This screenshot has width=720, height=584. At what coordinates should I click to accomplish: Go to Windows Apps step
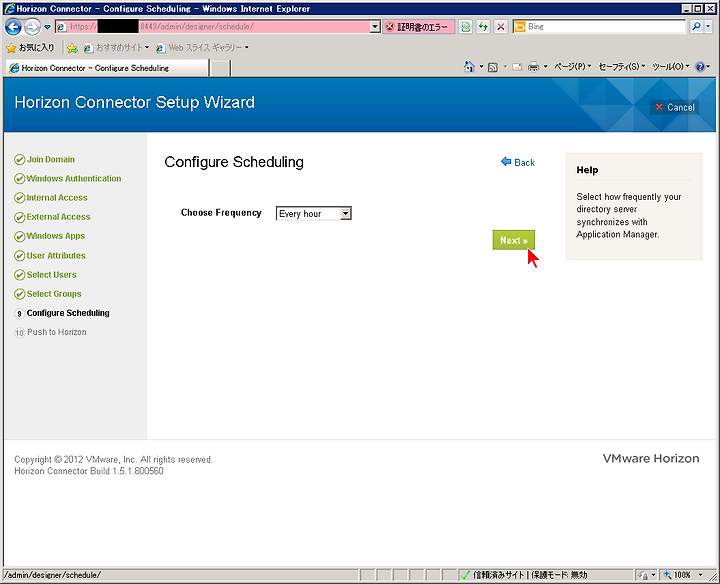56,236
